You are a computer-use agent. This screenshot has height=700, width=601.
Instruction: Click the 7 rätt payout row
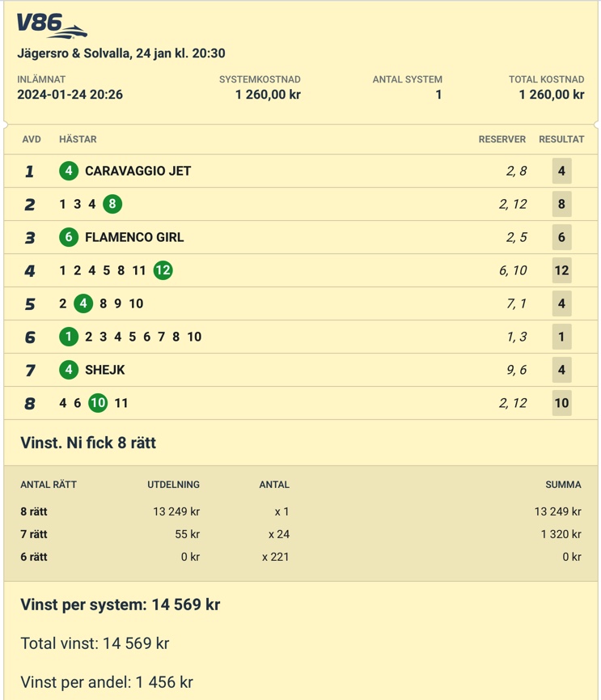click(x=301, y=534)
